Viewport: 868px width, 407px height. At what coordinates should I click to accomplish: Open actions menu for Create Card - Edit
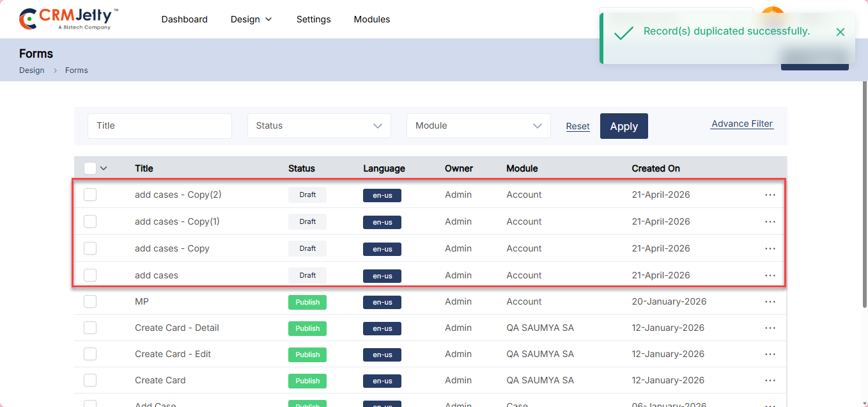(x=770, y=354)
